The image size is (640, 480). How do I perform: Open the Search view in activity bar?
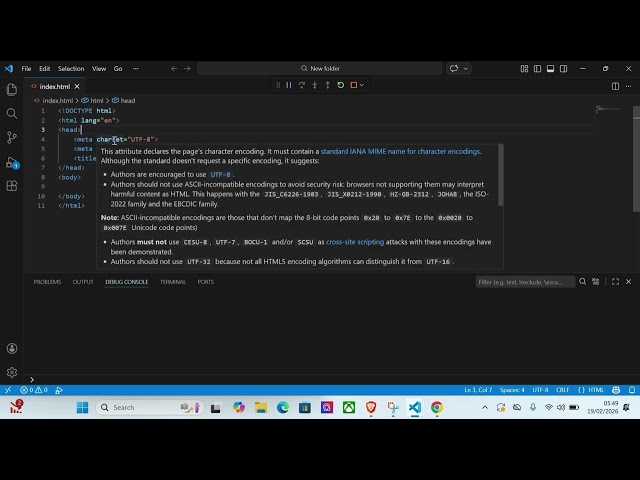point(12,113)
